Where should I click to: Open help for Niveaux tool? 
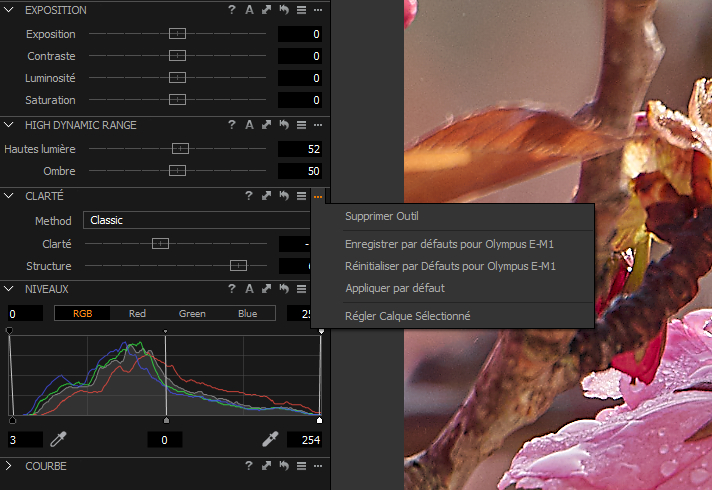coord(232,288)
